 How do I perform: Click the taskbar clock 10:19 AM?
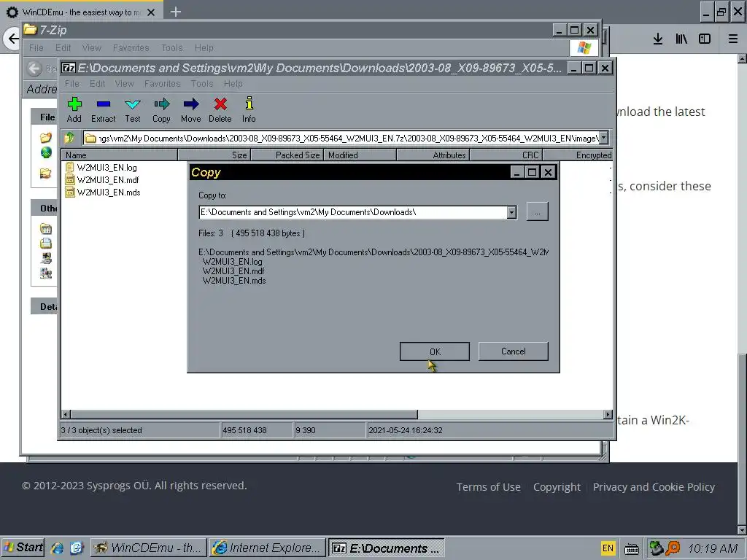pos(713,548)
